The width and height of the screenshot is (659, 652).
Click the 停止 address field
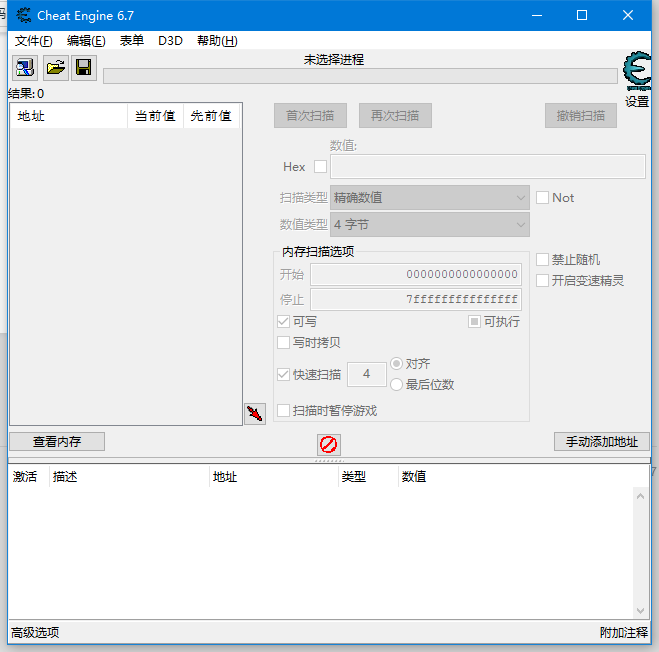[416, 299]
